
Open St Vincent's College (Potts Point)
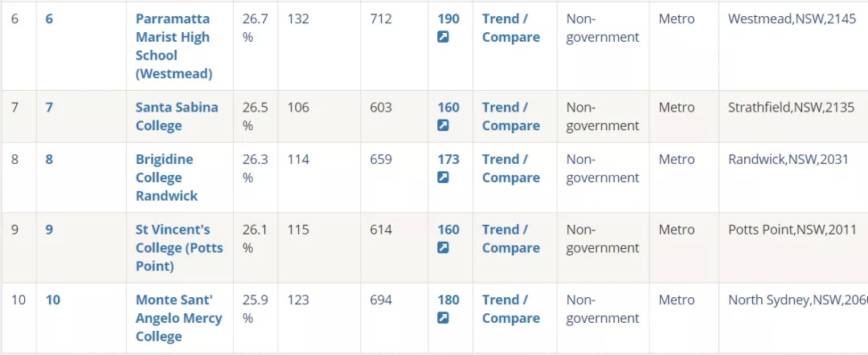[179, 247]
